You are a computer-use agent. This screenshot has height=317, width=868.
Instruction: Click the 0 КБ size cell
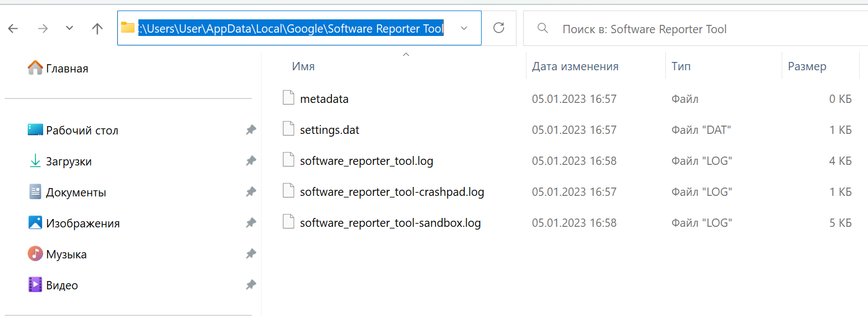pos(840,99)
